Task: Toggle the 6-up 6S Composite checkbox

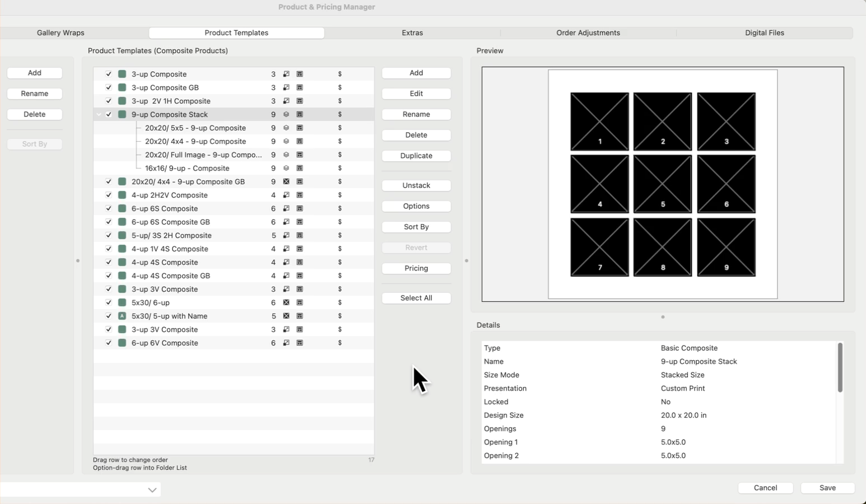Action: [109, 208]
